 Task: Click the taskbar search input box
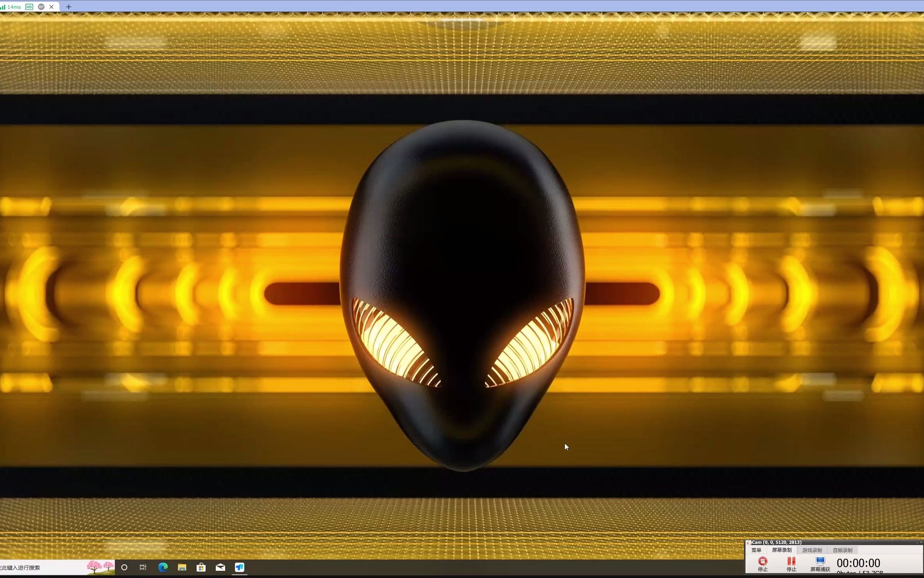coord(40,567)
